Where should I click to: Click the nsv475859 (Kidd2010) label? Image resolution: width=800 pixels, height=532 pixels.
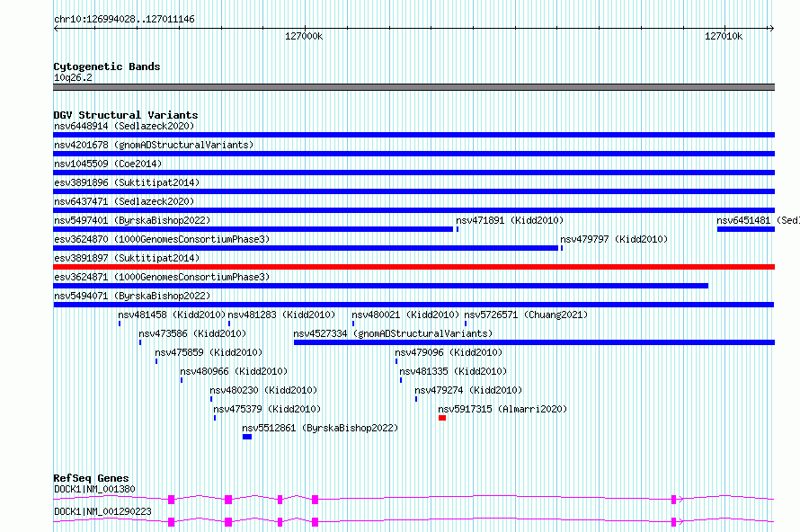(x=209, y=352)
